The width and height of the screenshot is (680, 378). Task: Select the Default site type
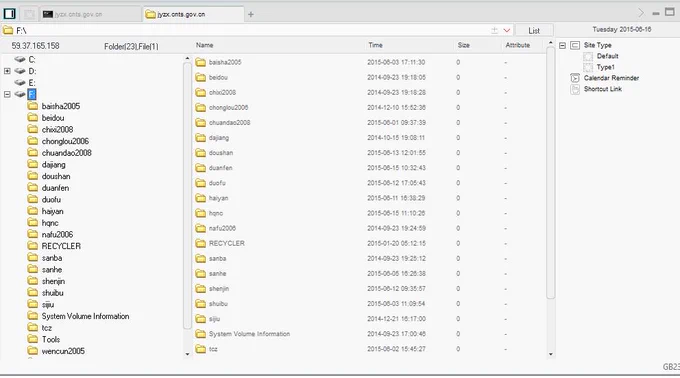pos(607,56)
